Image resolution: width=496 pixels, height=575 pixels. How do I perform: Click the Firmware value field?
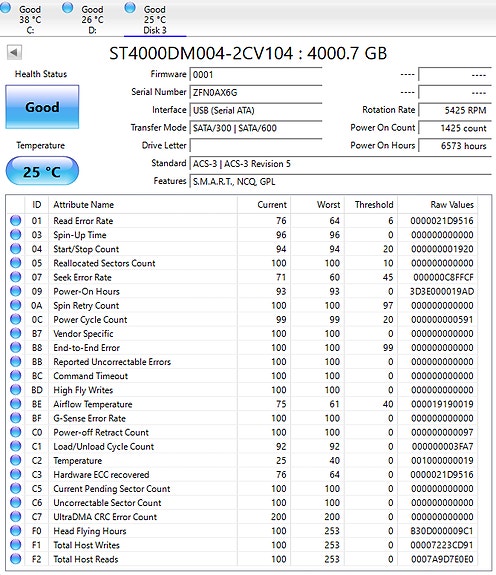pos(256,74)
